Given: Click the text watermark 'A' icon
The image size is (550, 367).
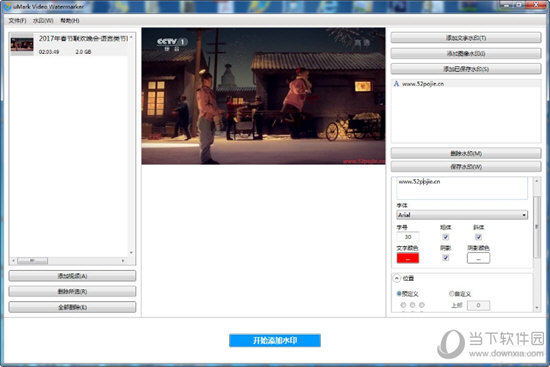Looking at the screenshot, I should click(x=396, y=84).
